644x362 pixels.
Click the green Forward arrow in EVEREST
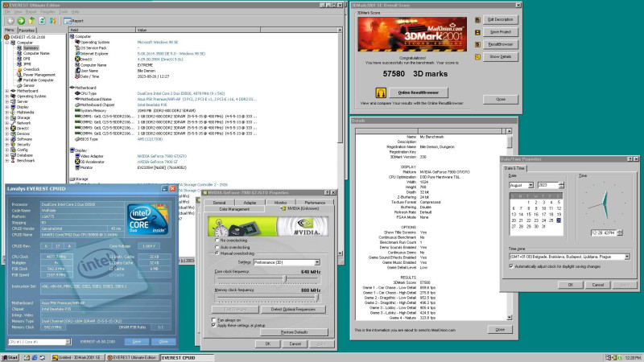tap(21, 21)
